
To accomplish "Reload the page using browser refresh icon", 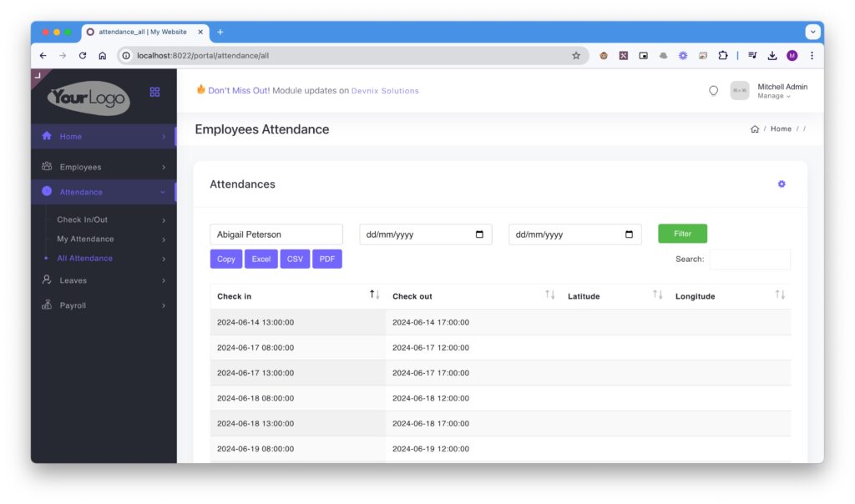I will click(83, 56).
